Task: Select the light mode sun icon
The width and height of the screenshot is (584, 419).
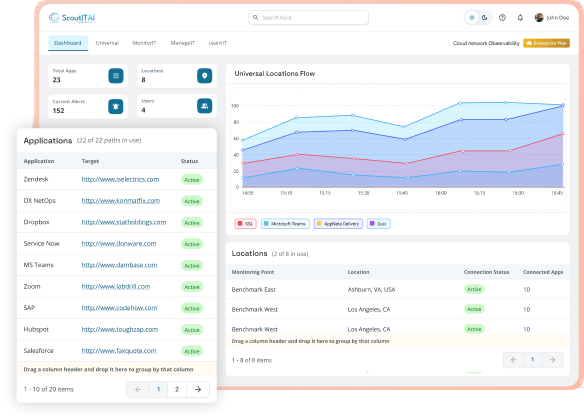Action: [472, 18]
